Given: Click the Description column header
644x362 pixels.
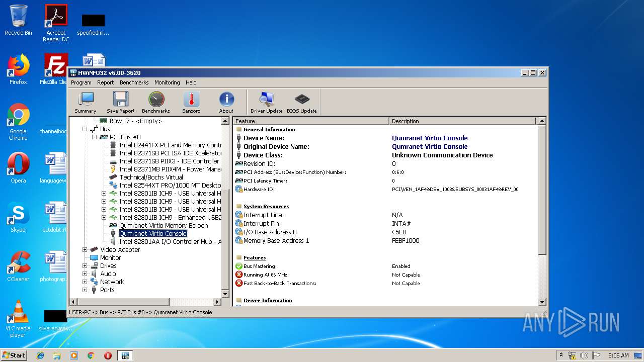Looking at the screenshot, I should click(x=463, y=121).
